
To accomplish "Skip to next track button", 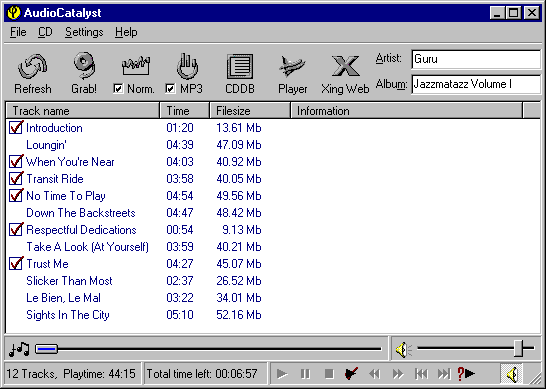I will [x=444, y=374].
